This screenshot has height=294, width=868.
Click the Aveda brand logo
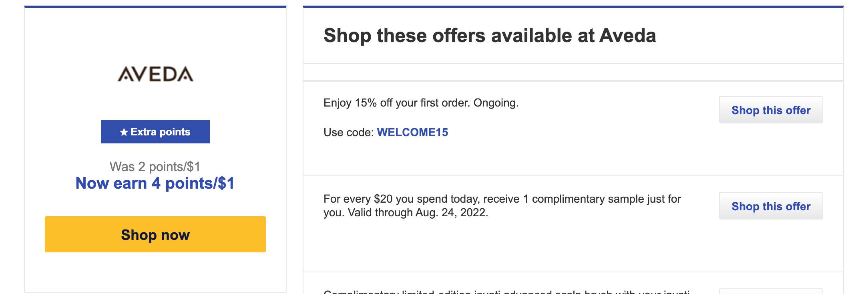[155, 74]
